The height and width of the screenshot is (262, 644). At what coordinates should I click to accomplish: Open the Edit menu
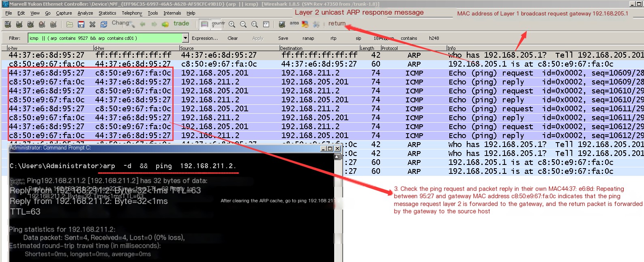(21, 13)
